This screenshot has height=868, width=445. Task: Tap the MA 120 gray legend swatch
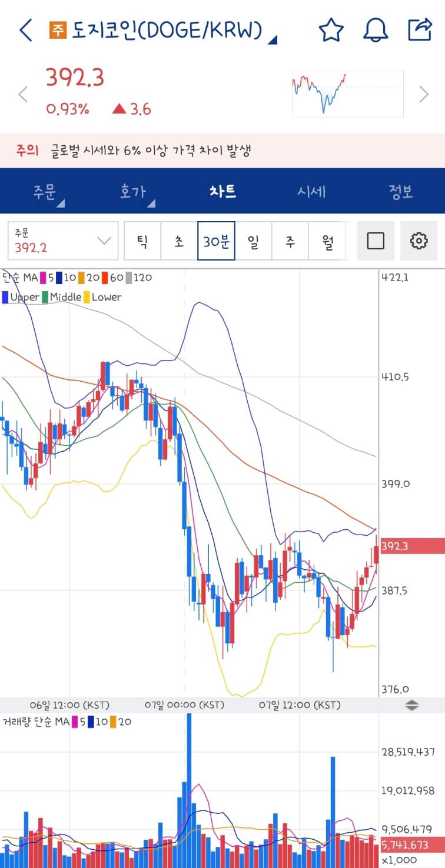[x=128, y=278]
